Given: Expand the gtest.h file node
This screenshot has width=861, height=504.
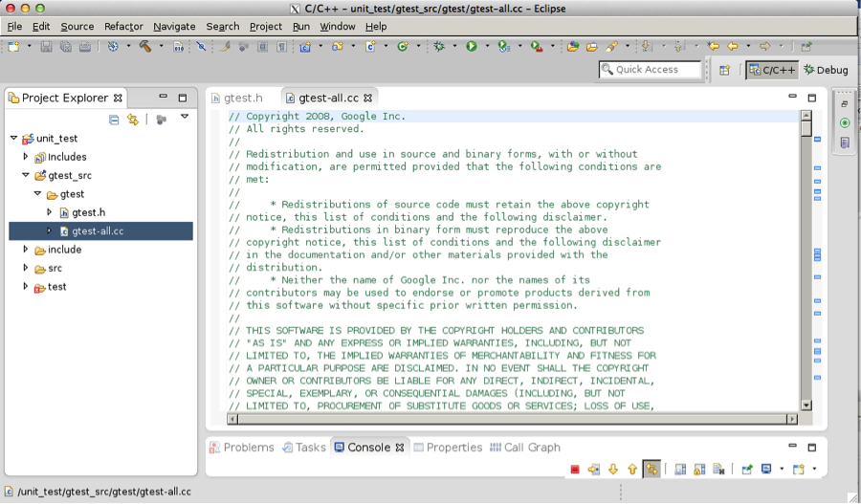Looking at the screenshot, I should coord(49,212).
